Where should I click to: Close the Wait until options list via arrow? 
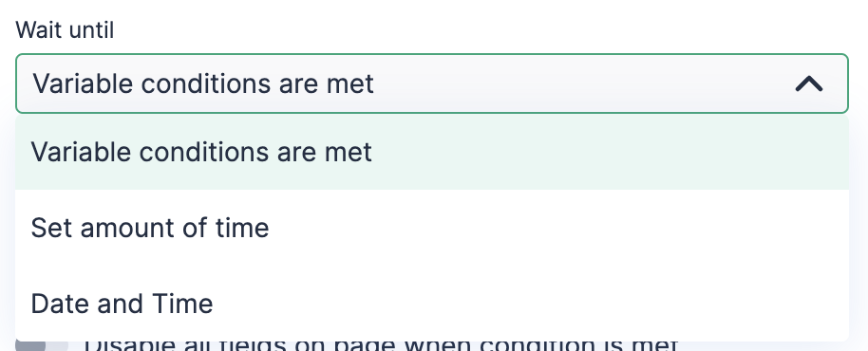(x=809, y=84)
